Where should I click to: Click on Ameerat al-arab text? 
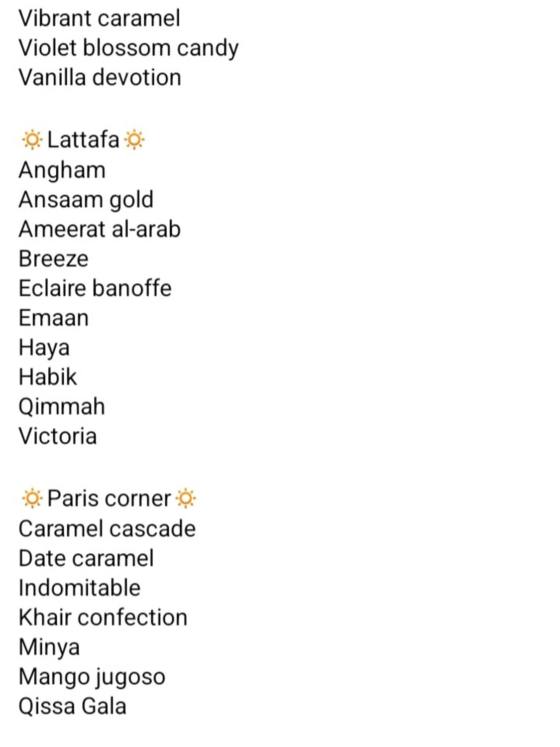coord(100,229)
